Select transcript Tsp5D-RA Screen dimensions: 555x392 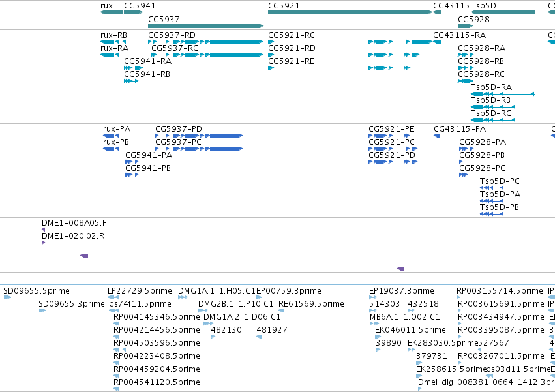pyautogui.click(x=491, y=87)
